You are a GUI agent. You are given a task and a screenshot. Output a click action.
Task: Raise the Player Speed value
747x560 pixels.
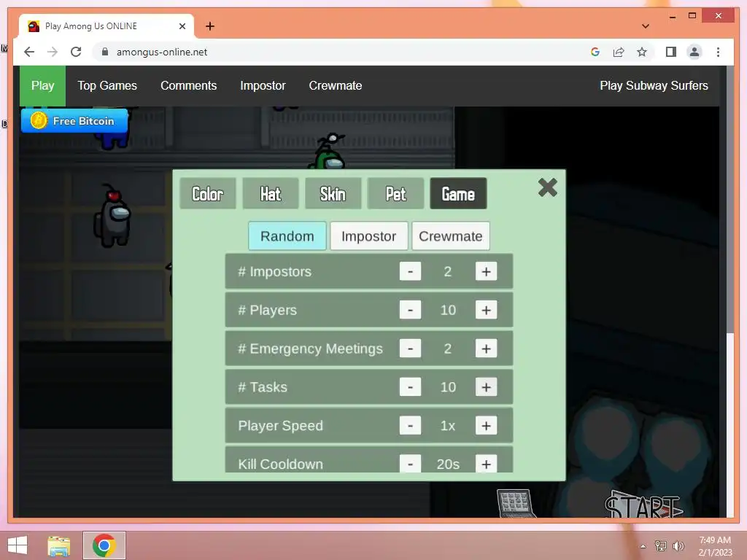click(x=486, y=426)
